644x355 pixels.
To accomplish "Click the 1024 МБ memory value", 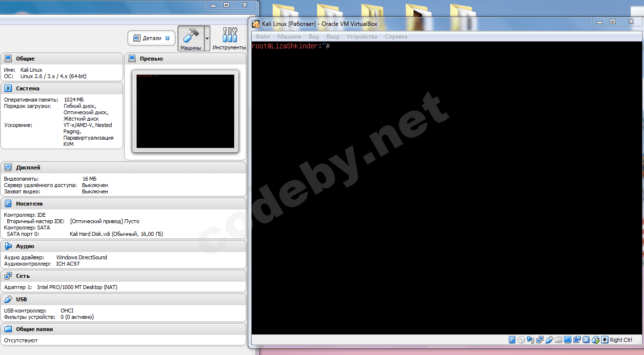I will coord(74,100).
